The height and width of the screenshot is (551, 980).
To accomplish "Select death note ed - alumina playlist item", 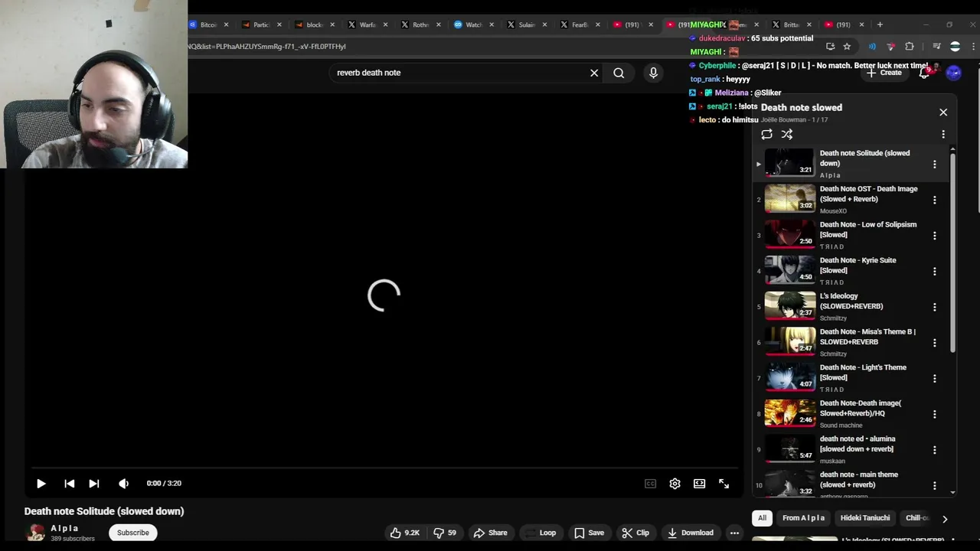I will coord(850,449).
